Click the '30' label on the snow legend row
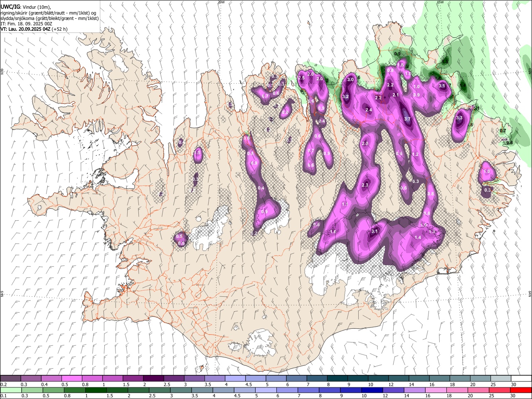Image resolution: width=532 pixels, height=399 pixels. 513,384
